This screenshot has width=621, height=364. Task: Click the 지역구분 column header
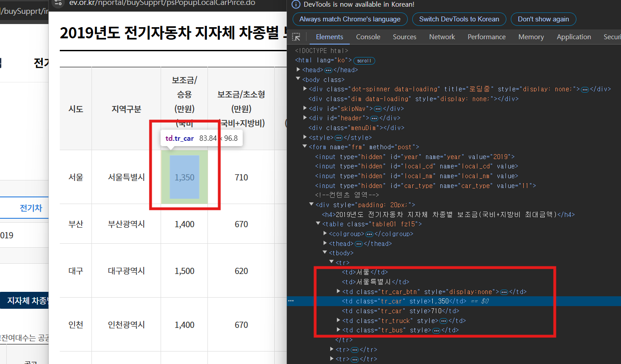pyautogui.click(x=126, y=109)
